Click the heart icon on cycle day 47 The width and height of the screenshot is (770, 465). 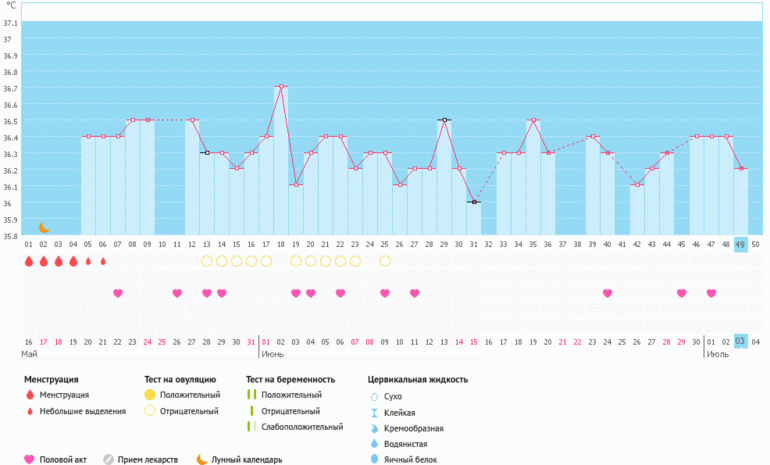click(x=711, y=293)
